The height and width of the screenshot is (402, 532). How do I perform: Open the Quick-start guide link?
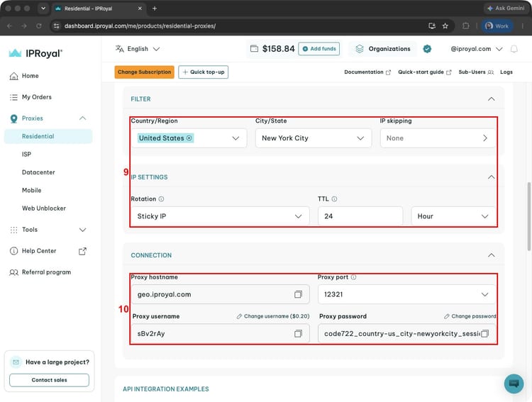(424, 72)
